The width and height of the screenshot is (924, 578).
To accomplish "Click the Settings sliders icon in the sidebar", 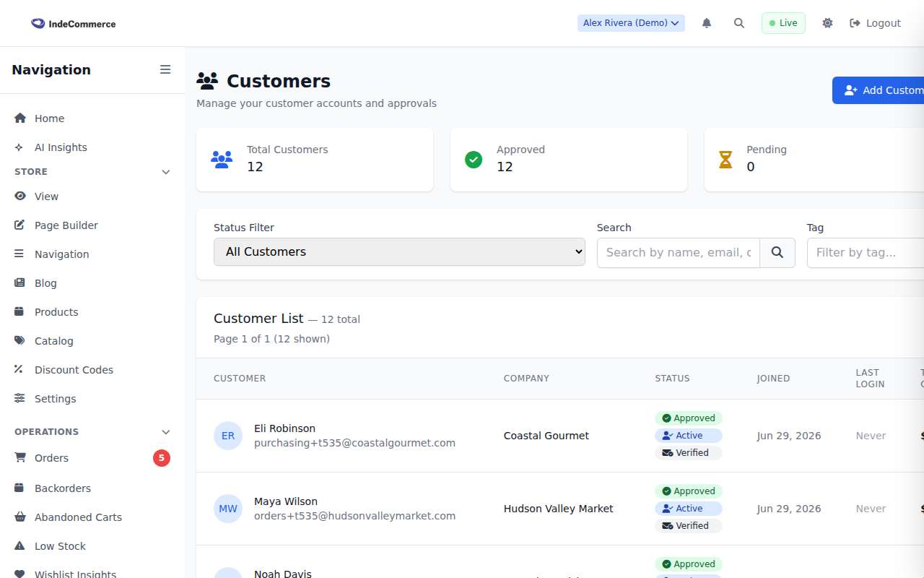I will 19,399.
